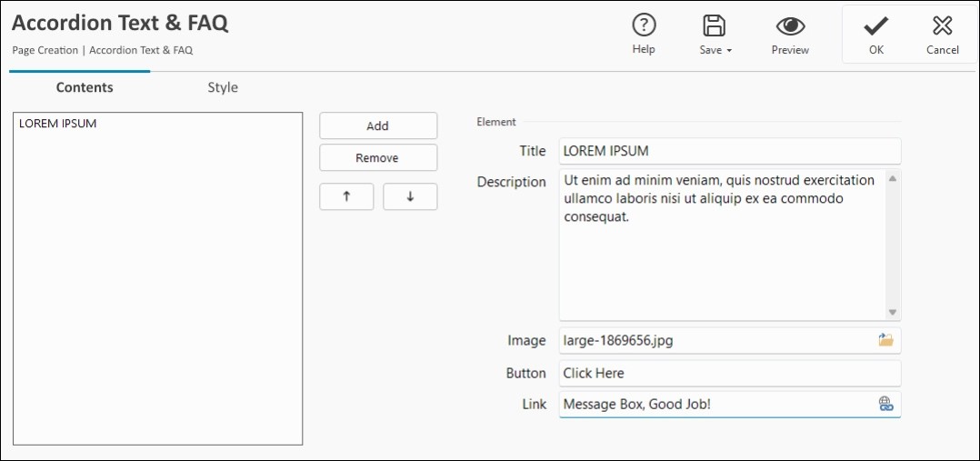Click the Cancel X icon
This screenshot has width=980, height=461.
point(942,25)
